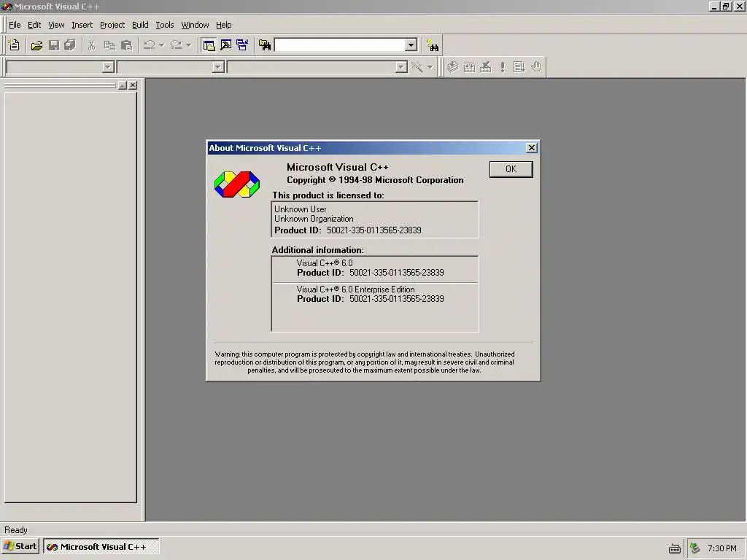Click the Save All stacked-diskettes icon
Screen dimensions: 747x560
(x=70, y=45)
